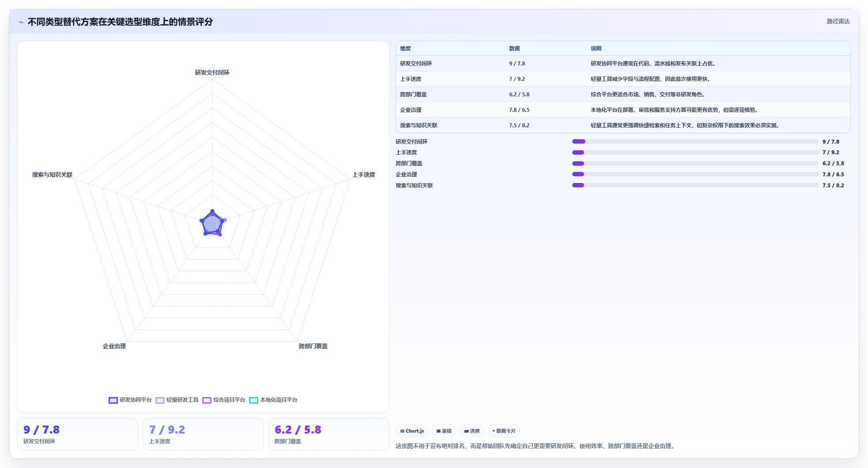Screen dimensions: 868x468
Task: Click the main title 不同类型替代方案在关键选型维度上的情景评分
Action: coord(120,22)
